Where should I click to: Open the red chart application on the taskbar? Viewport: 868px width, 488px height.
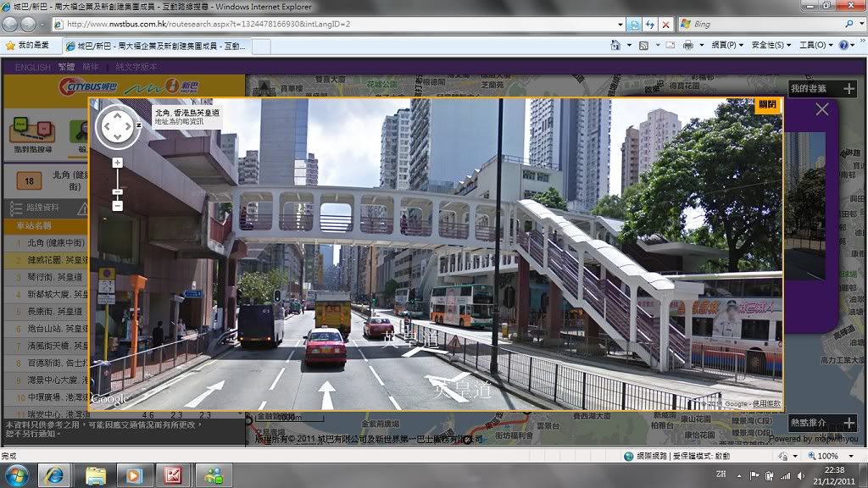point(173,476)
